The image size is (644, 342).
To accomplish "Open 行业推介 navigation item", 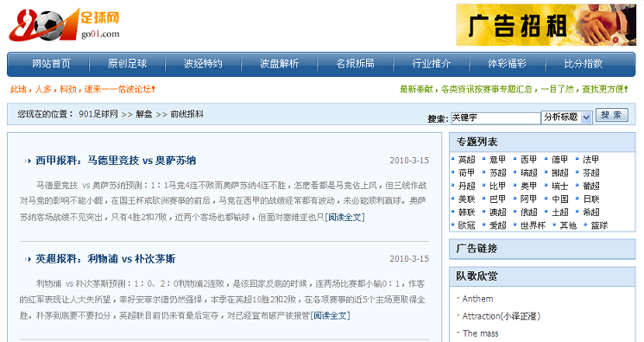I will click(x=432, y=64).
